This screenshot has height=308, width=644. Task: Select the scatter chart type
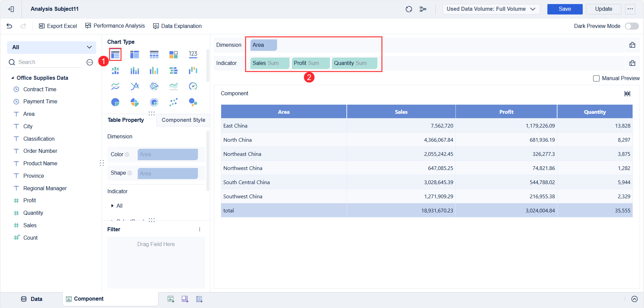click(x=173, y=102)
